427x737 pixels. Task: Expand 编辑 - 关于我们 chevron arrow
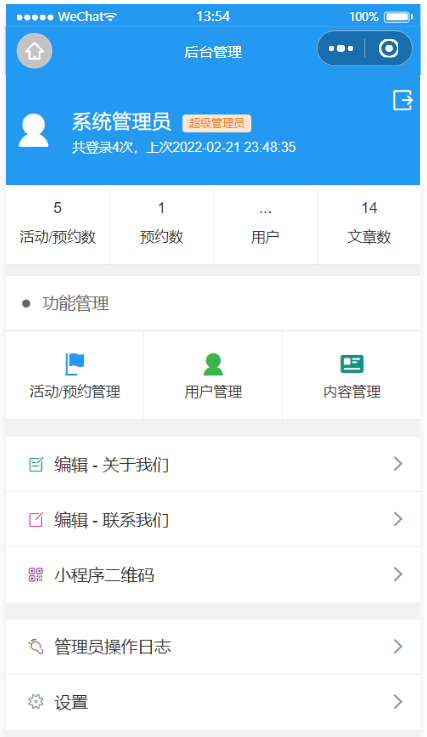point(398,464)
